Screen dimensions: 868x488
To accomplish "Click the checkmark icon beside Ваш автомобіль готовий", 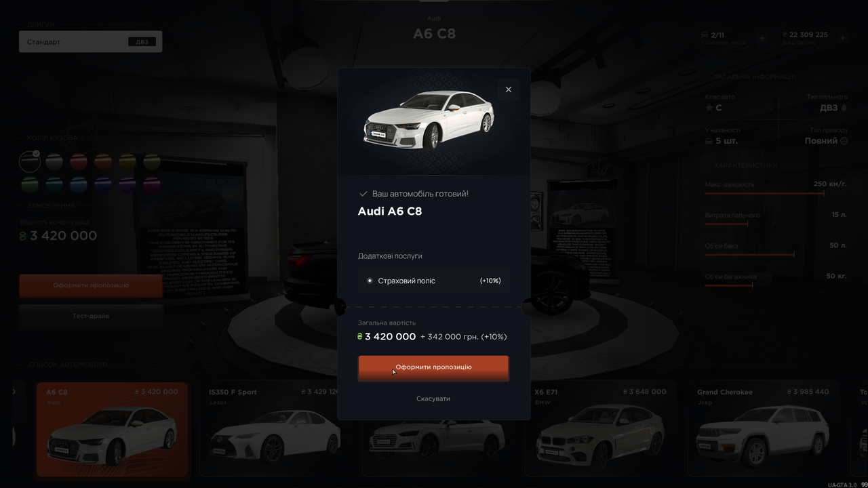I will [363, 194].
